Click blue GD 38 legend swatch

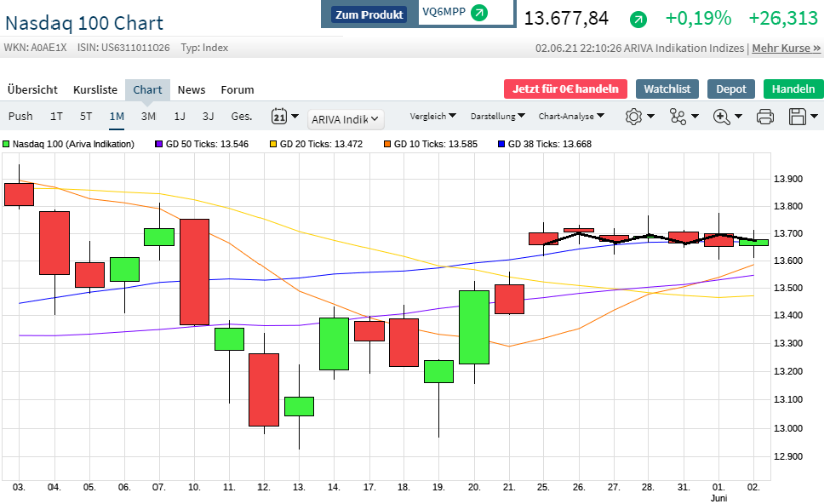501,144
